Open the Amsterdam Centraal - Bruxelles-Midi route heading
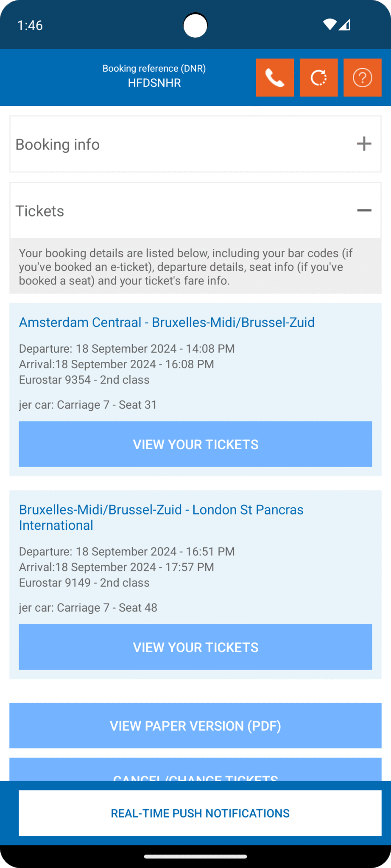This screenshot has width=391, height=868. (167, 322)
